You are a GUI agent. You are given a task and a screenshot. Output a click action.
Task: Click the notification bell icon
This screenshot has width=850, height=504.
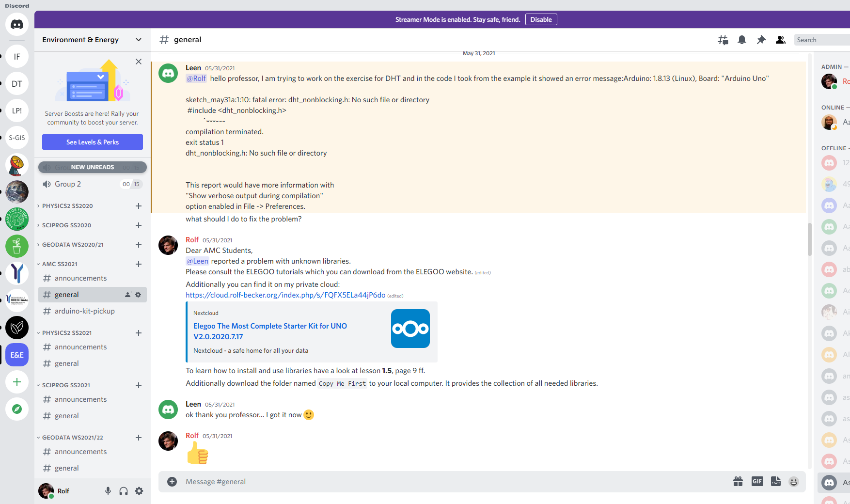(741, 40)
